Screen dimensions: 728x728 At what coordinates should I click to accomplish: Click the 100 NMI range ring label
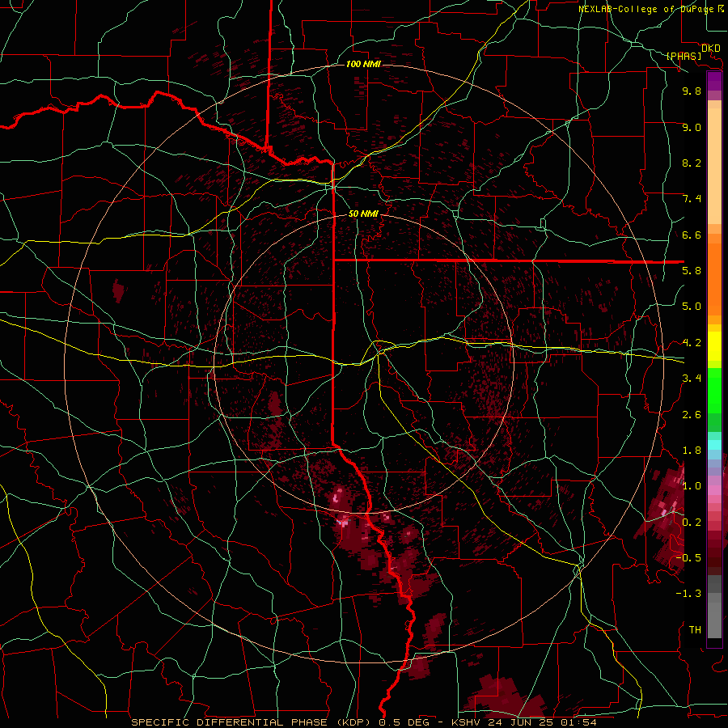point(363,64)
